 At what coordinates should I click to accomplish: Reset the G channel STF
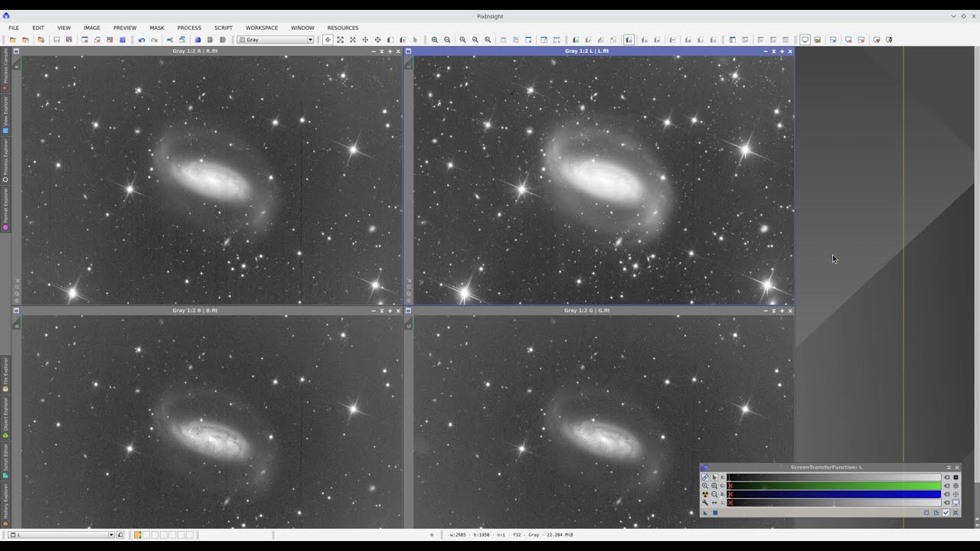point(946,485)
